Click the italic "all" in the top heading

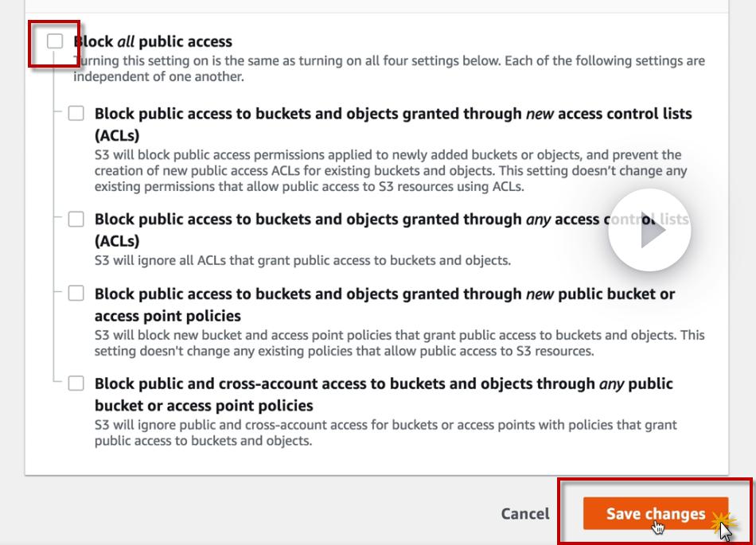127,41
